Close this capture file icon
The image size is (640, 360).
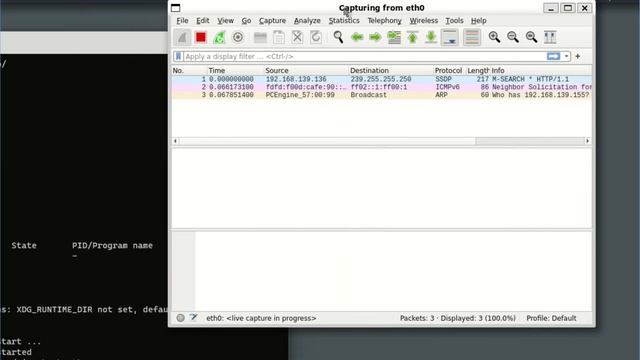pyautogui.click(x=297, y=37)
